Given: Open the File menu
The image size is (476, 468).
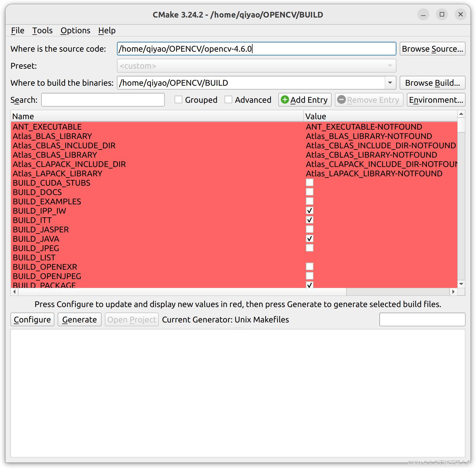Looking at the screenshot, I should pyautogui.click(x=18, y=30).
